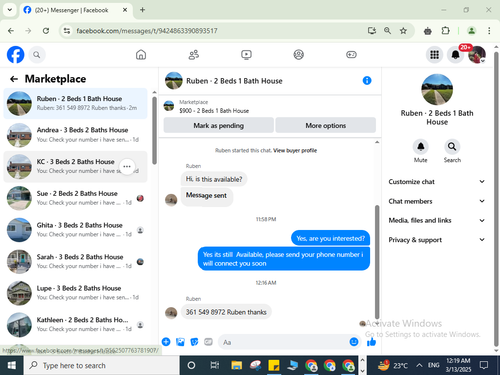Open the $900 - 2 Beds 1 Bath House listing
The height and width of the screenshot is (375, 500).
[x=214, y=111]
